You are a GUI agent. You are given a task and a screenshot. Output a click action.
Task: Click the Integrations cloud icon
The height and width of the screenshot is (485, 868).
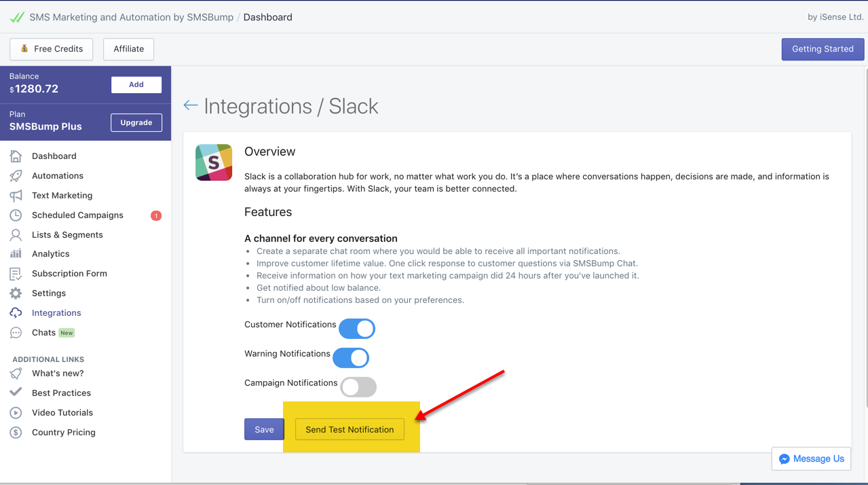(x=16, y=313)
